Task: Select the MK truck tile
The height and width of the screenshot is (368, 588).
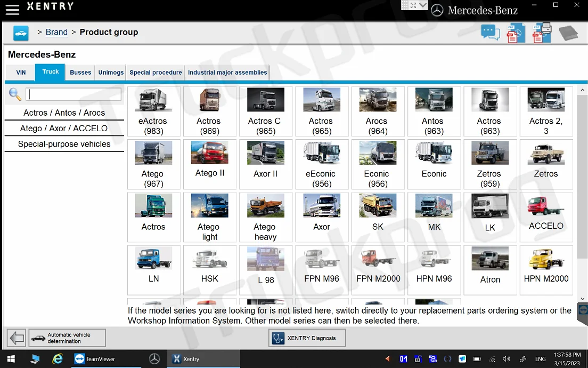Action: (x=434, y=217)
